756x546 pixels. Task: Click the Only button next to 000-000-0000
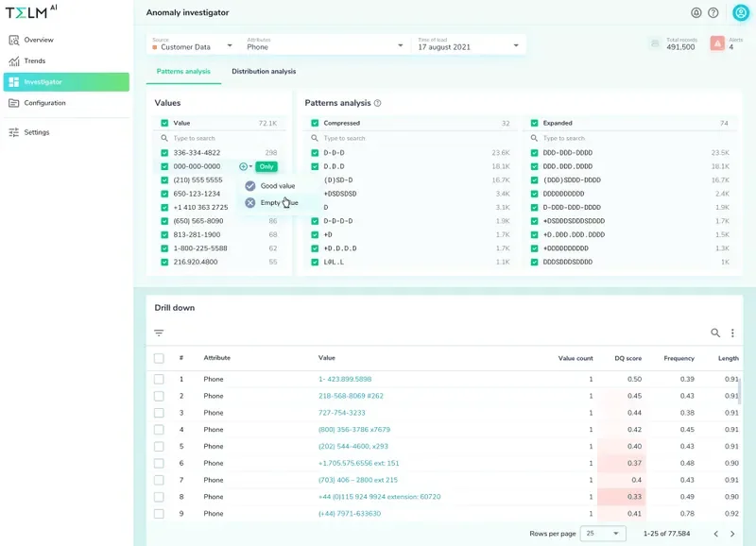(266, 166)
